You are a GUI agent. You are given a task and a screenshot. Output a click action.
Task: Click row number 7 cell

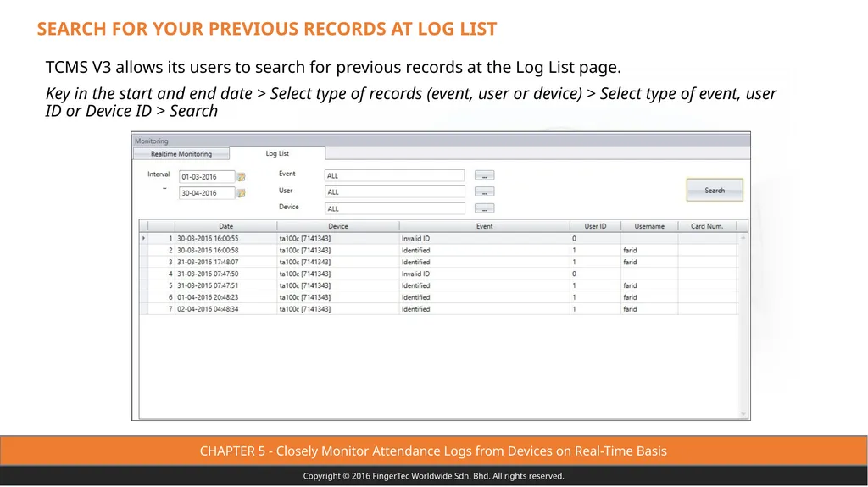(x=162, y=309)
